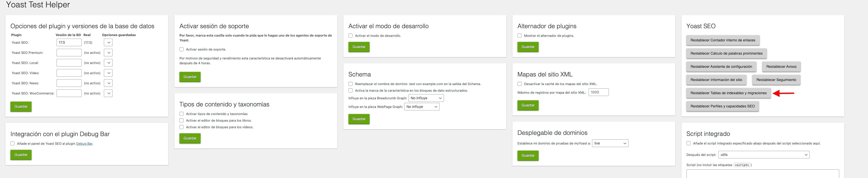Open saved options dropdown for Yoast SEO: Video

coord(108,73)
